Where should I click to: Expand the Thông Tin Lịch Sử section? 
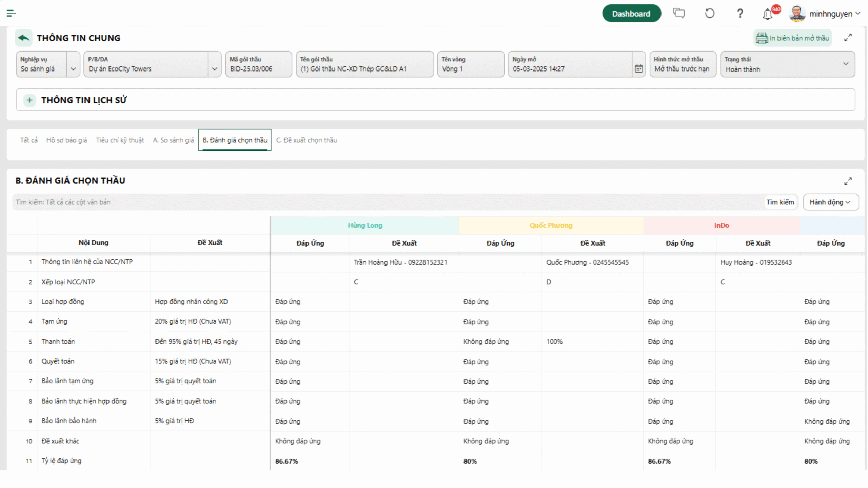click(30, 100)
